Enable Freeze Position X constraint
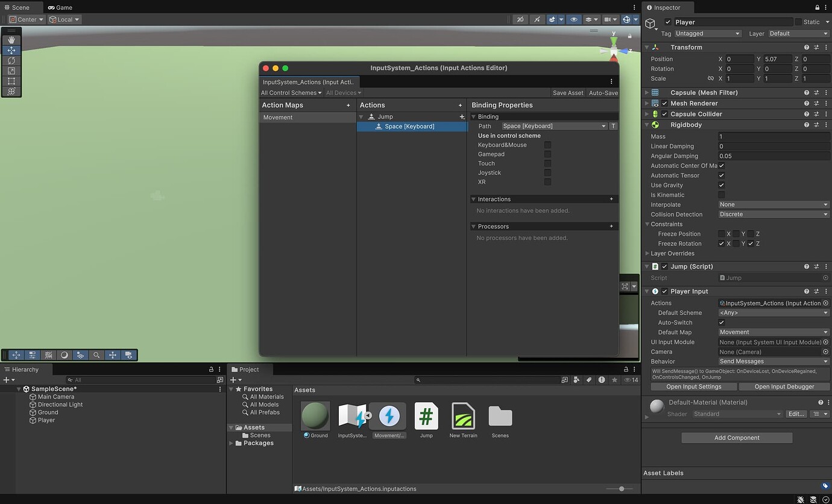Viewport: 832px width, 504px height. coord(721,234)
